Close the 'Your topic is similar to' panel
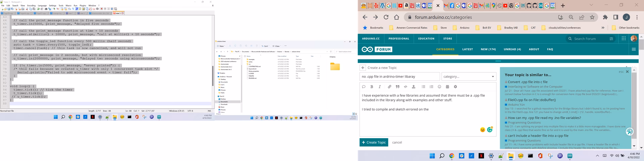The height and width of the screenshot is (161, 644). tap(627, 72)
